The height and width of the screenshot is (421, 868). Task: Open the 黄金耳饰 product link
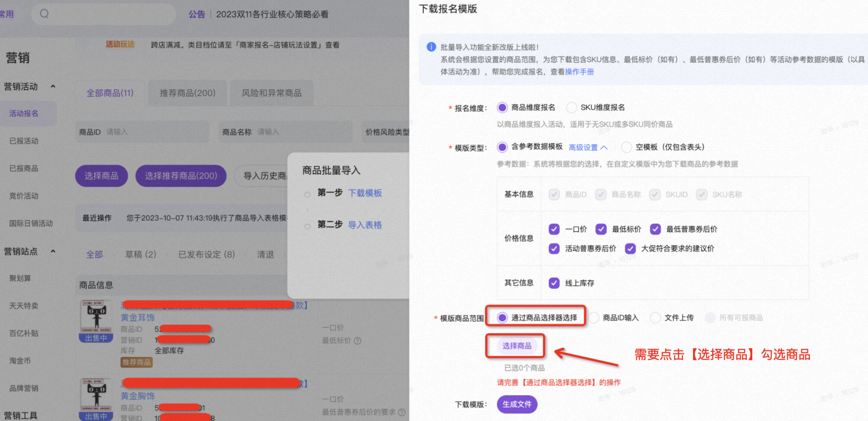pos(138,317)
